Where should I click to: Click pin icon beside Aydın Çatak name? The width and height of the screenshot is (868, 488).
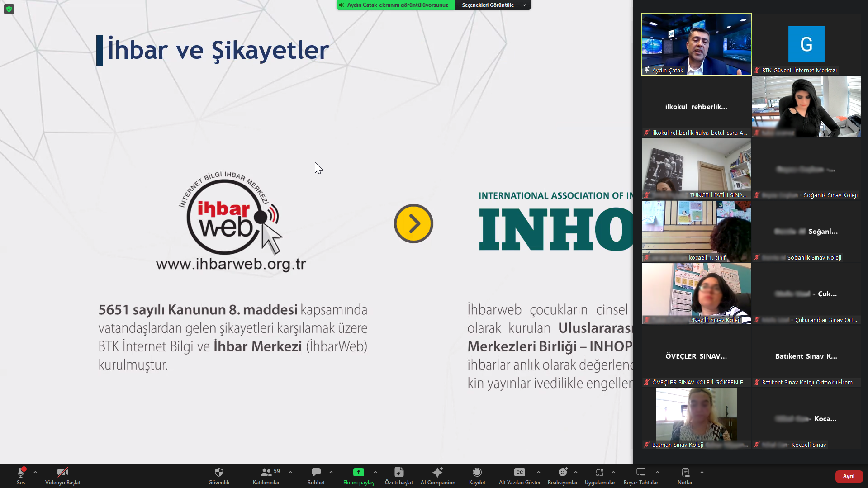point(647,70)
